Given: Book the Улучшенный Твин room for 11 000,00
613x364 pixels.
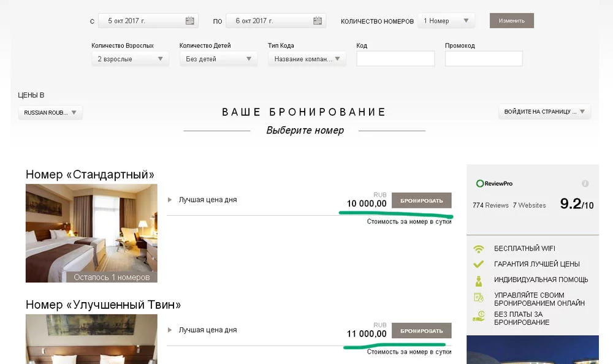Looking at the screenshot, I should pos(422,331).
